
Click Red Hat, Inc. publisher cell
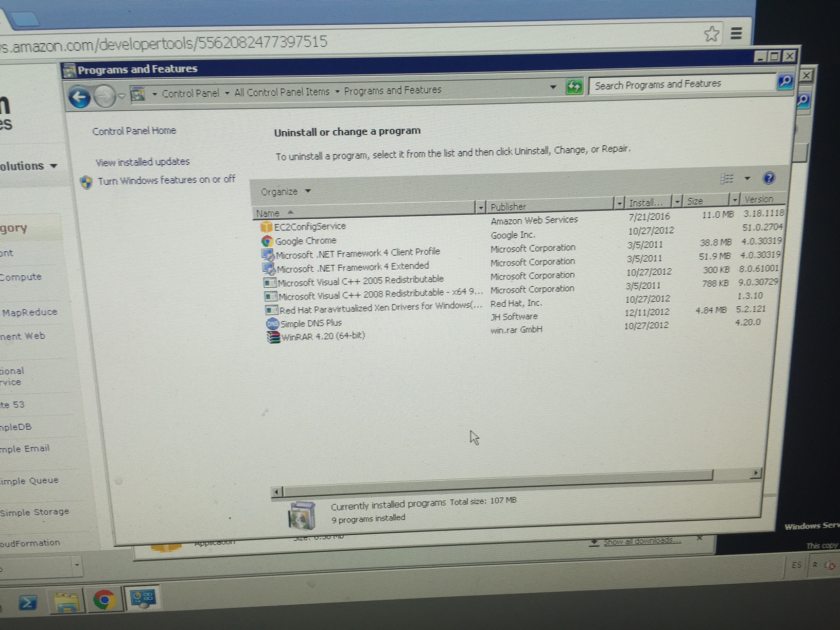coord(516,304)
